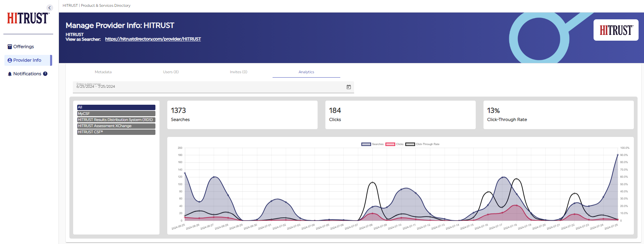644x244 pixels.
Task: Click the 2024-07-18 x-axis date label
Action: click(510, 227)
